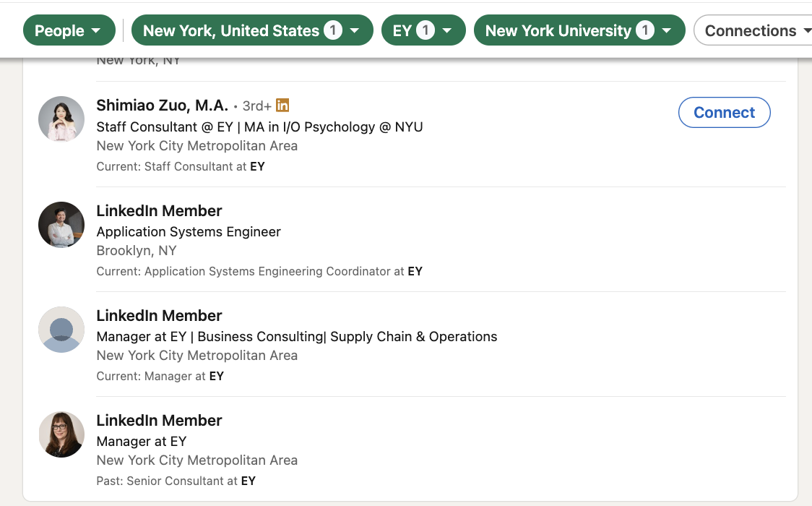812x506 pixels.
Task: Click the count badge on EY filter
Action: (426, 30)
